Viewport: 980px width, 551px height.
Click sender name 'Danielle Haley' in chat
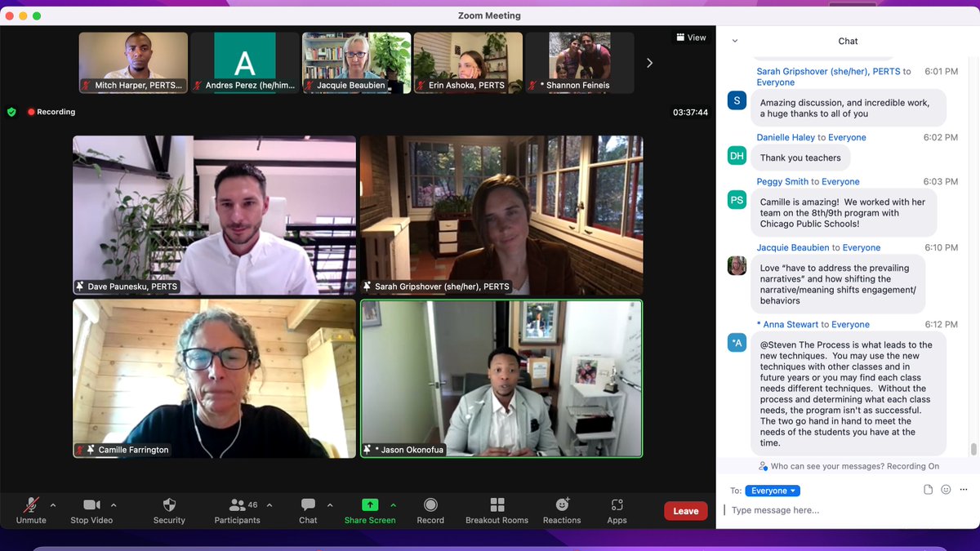coord(786,138)
